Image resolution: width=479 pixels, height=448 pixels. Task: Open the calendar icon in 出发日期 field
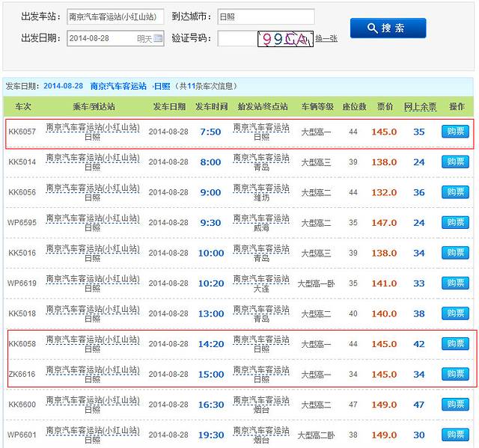pos(158,39)
